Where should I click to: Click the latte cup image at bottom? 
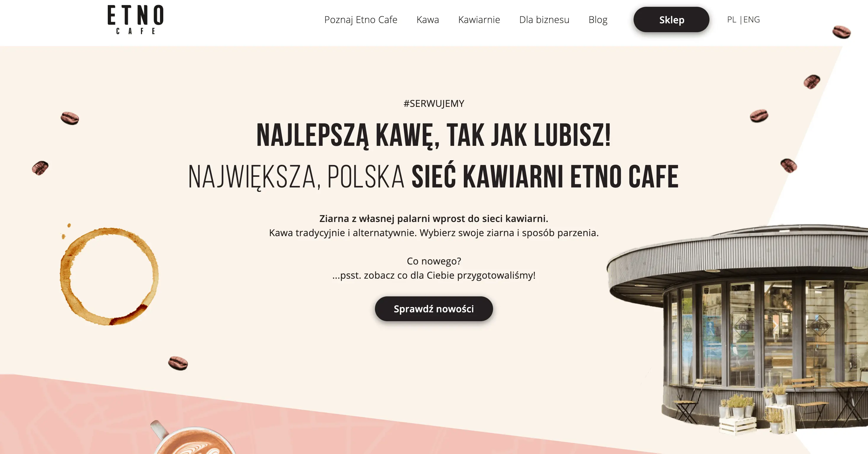194,438
